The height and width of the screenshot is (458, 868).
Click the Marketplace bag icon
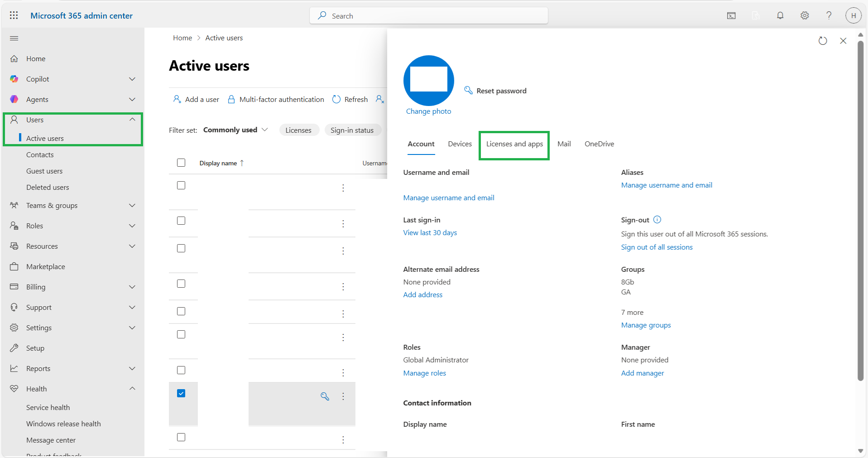[14, 266]
